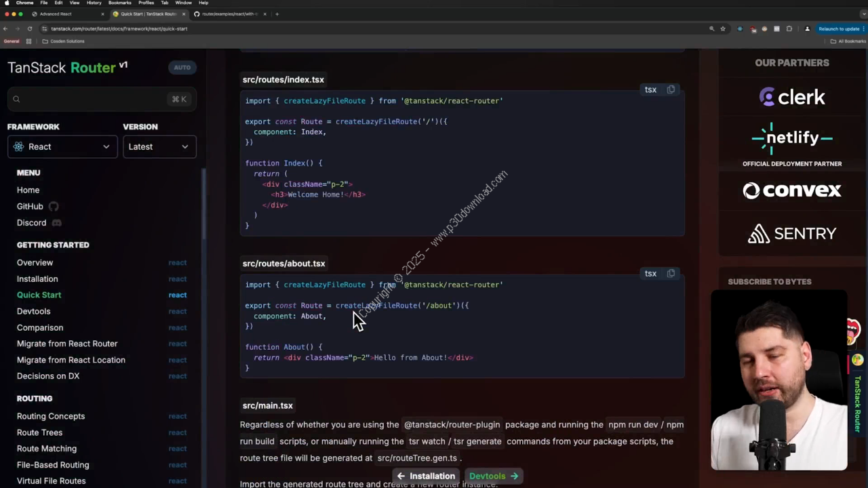Open File-Based Routing page
Screen dimensions: 868x488
(x=53, y=465)
